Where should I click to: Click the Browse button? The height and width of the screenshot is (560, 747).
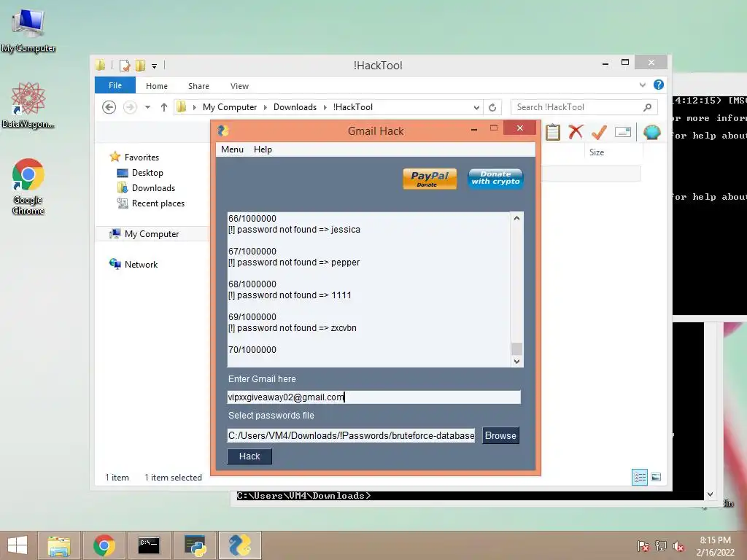click(x=500, y=436)
